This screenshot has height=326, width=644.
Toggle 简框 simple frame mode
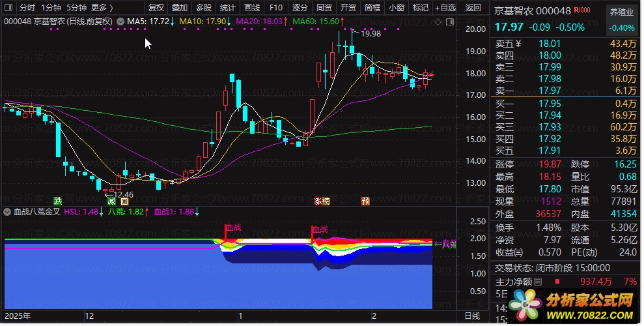click(372, 7)
